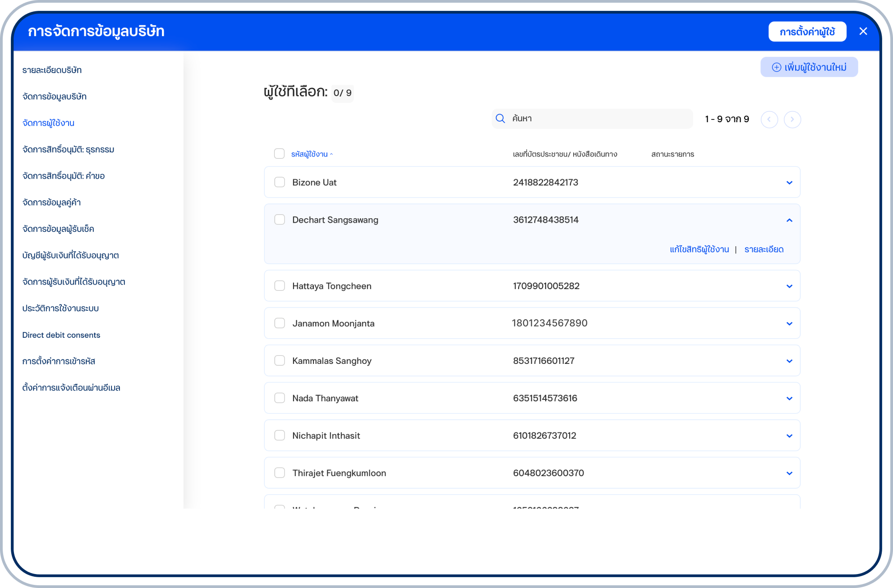Viewport: 893px width, 588px height.
Task: Select the Kammalas Sanghoy checkbox
Action: tap(280, 361)
